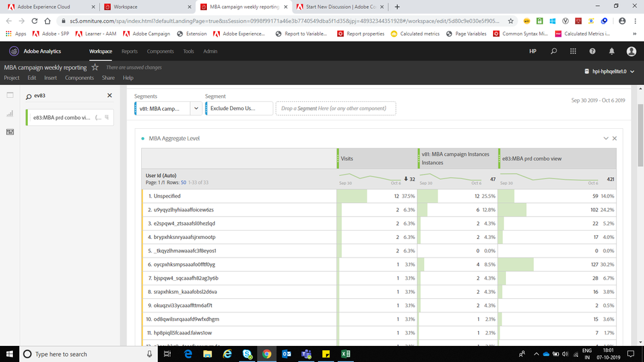
Task: Sort by the Visits column header
Action: pos(347,158)
